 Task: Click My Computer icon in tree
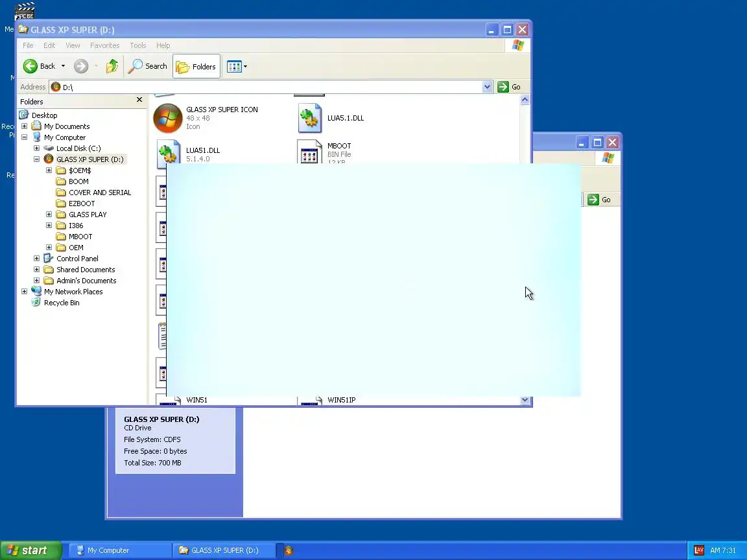tap(36, 137)
